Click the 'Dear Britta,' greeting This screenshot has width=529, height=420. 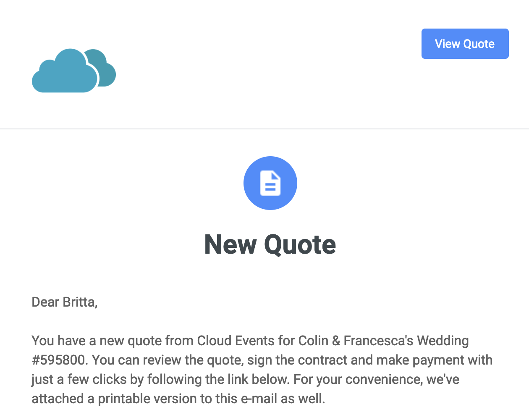65,302
